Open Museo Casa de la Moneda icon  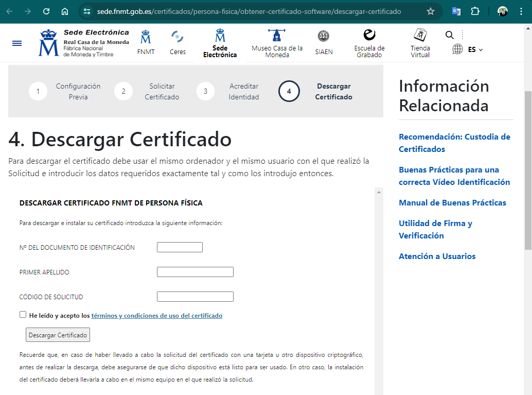pos(277,36)
